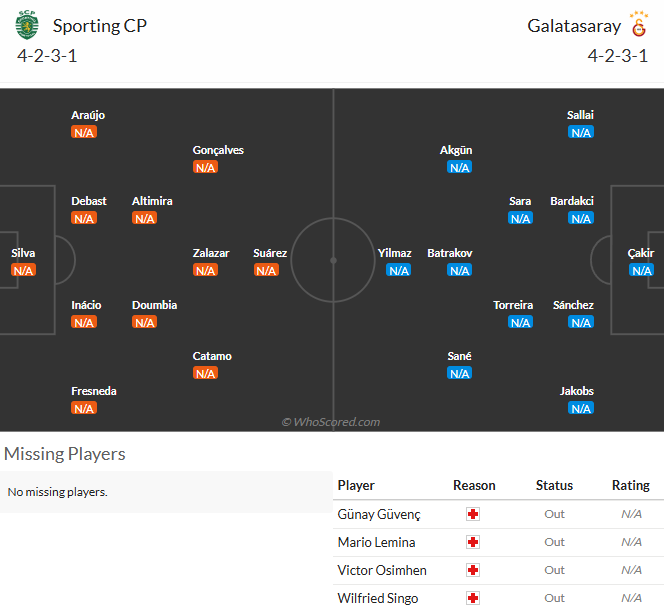Open Günay Güvenç's player page
Image resolution: width=664 pixels, height=616 pixels.
click(379, 514)
